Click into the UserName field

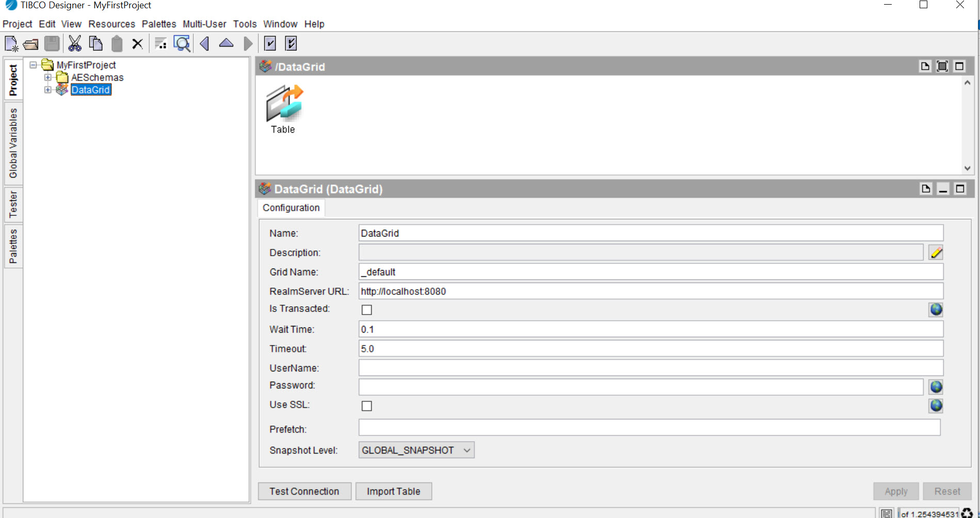pyautogui.click(x=651, y=368)
